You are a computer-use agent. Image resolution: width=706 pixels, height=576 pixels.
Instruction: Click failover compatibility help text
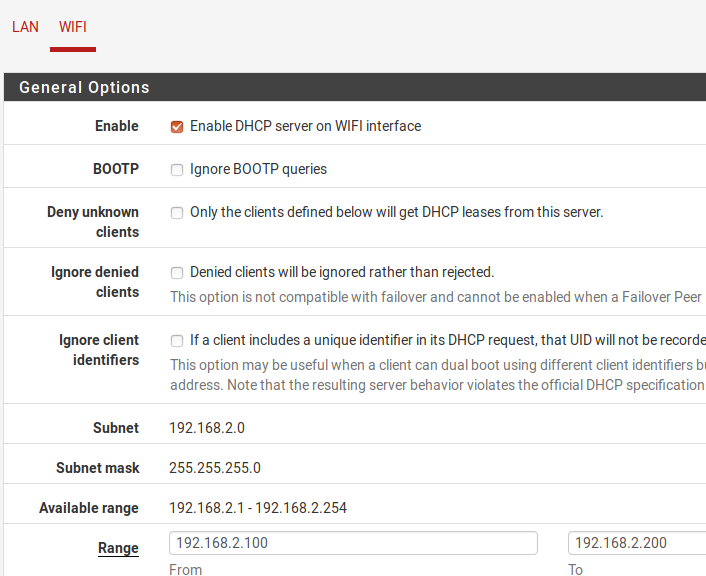pyautogui.click(x=436, y=297)
